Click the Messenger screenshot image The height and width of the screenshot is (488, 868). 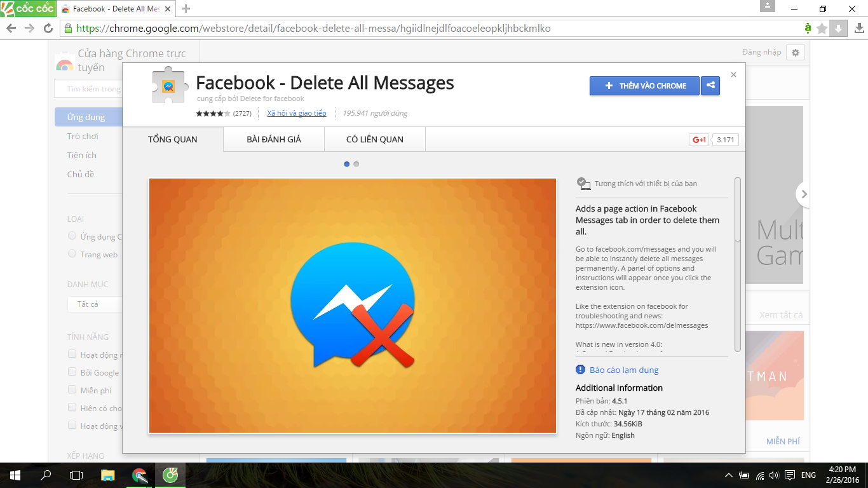pyautogui.click(x=353, y=306)
